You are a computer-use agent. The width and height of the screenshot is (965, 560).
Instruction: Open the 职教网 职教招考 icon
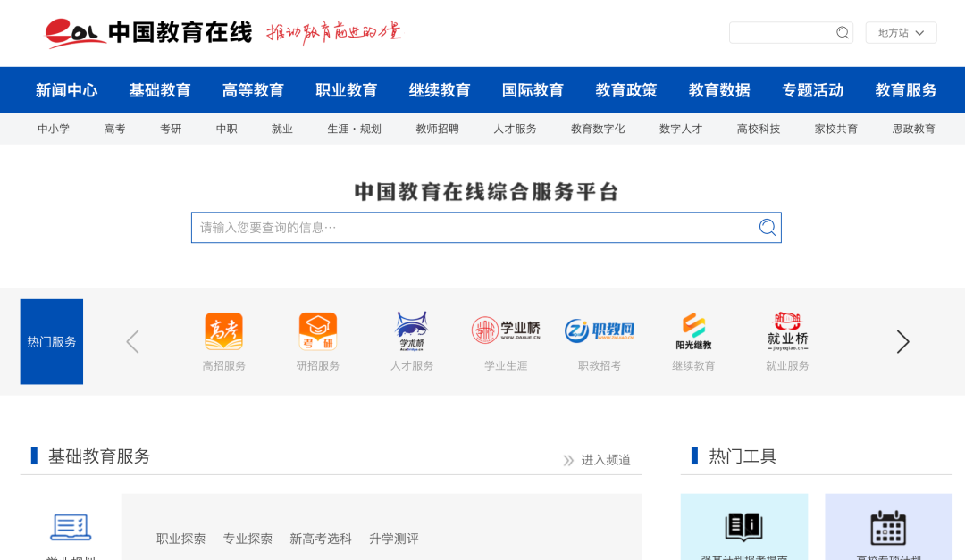click(x=600, y=330)
